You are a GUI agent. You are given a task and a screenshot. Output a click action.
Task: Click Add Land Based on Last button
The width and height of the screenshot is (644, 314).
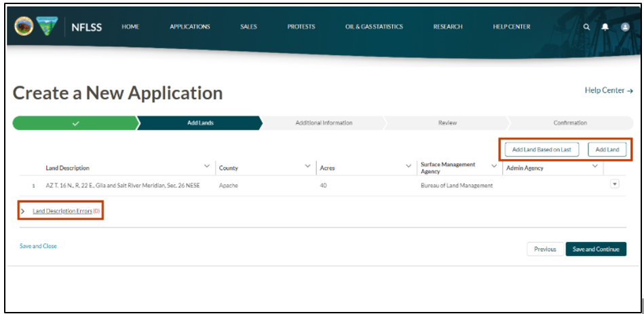point(542,150)
